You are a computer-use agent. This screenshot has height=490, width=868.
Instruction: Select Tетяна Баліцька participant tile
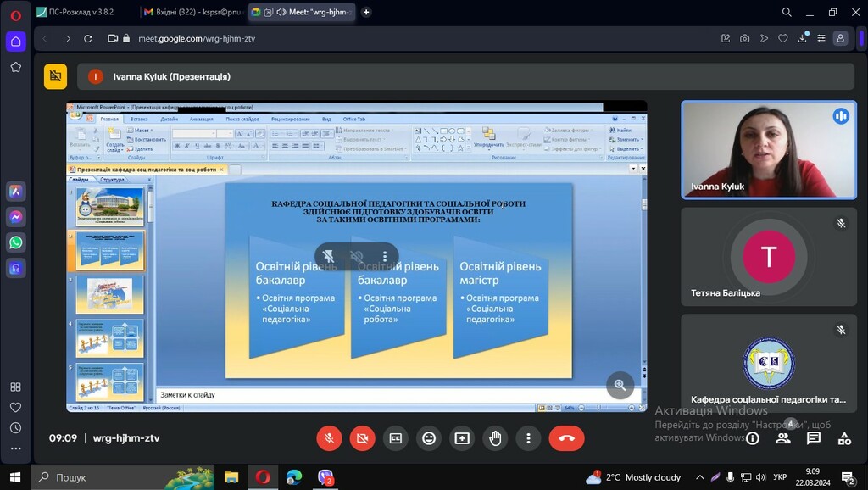(x=769, y=256)
